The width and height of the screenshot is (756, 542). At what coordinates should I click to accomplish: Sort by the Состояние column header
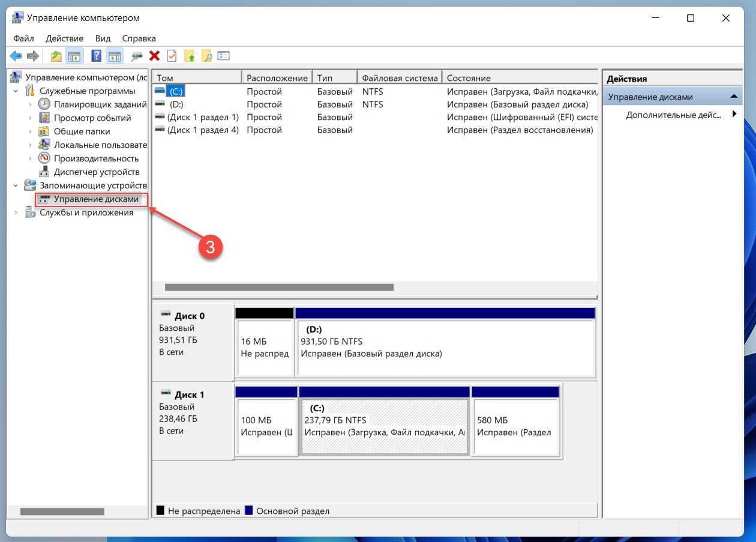click(520, 77)
